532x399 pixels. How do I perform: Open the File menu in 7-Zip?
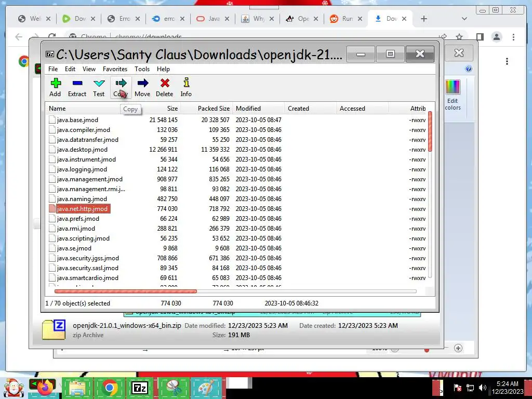(x=53, y=69)
